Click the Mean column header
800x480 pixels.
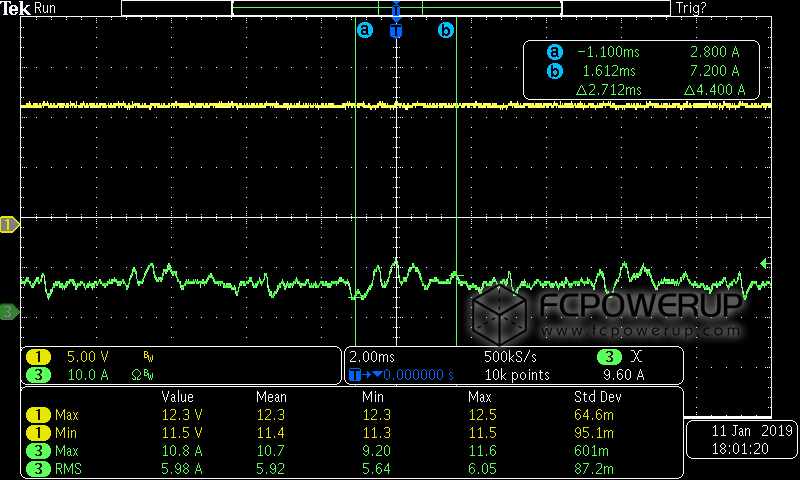[x=271, y=397]
